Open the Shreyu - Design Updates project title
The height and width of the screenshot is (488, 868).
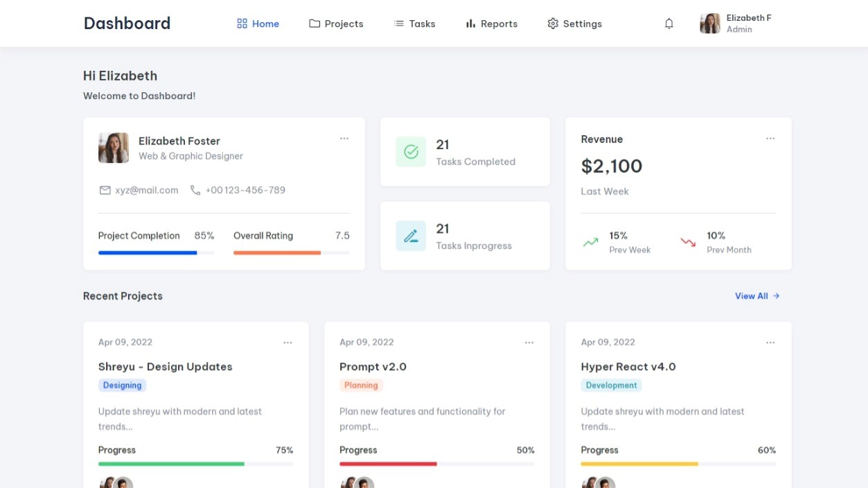tap(165, 367)
